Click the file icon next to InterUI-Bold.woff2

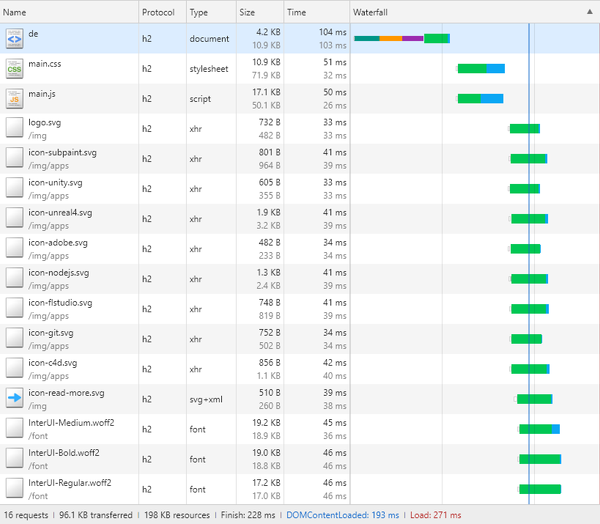point(14,458)
